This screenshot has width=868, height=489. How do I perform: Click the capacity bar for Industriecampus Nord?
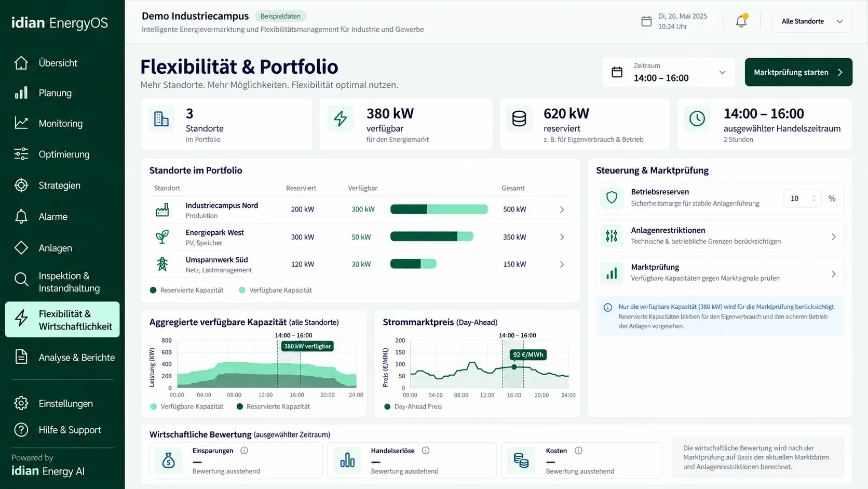tap(439, 209)
